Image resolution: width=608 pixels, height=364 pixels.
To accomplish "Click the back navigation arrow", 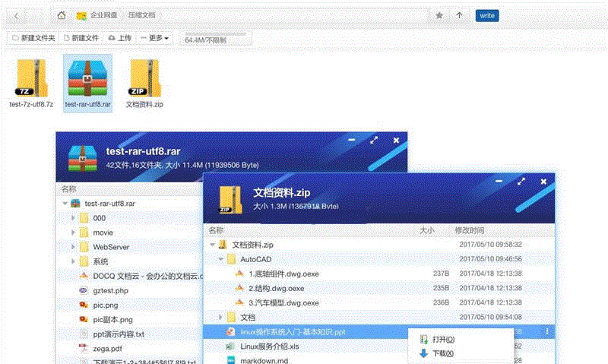I will tap(17, 15).
